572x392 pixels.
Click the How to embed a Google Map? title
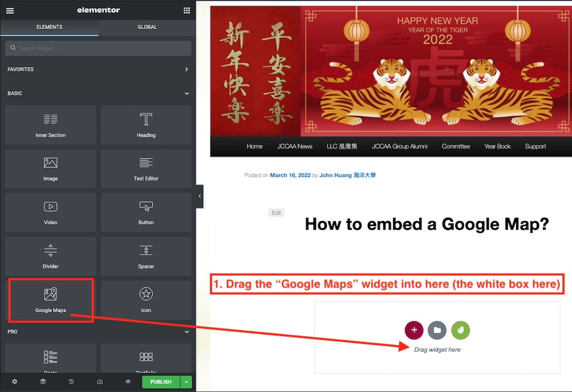[427, 224]
